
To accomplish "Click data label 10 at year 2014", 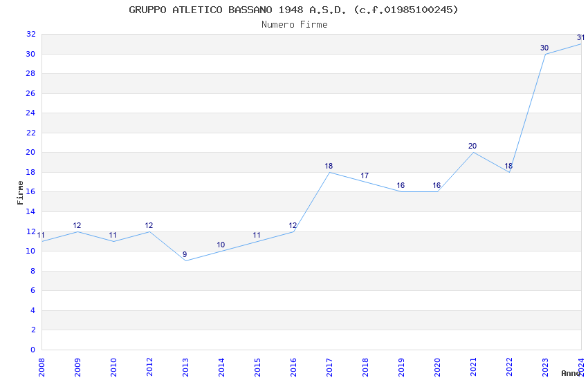I will coord(221,245).
